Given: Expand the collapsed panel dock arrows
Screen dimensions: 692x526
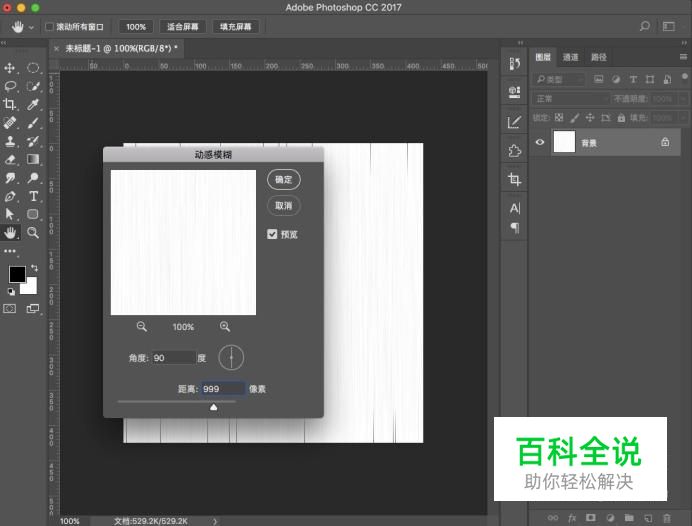Looking at the screenshot, I should [x=520, y=43].
